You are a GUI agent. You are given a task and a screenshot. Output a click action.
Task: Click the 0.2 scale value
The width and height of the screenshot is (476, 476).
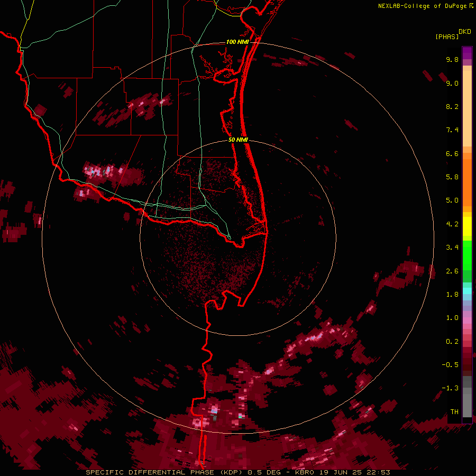[x=452, y=342]
